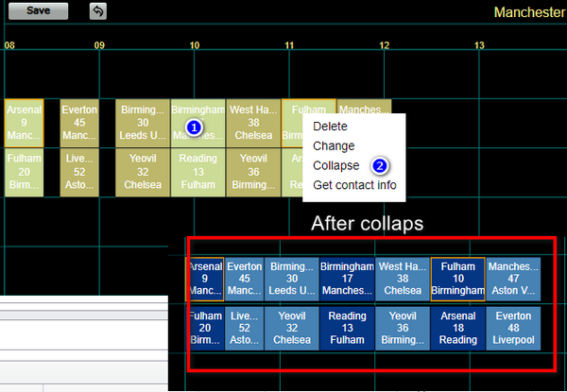Choose Delete from the context menu
567x392 pixels.
330,127
